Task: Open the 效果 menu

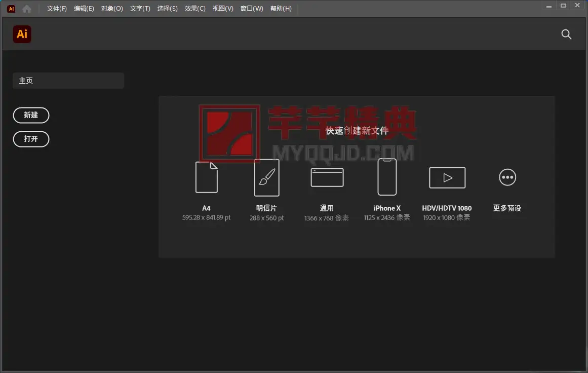Action: (195, 8)
